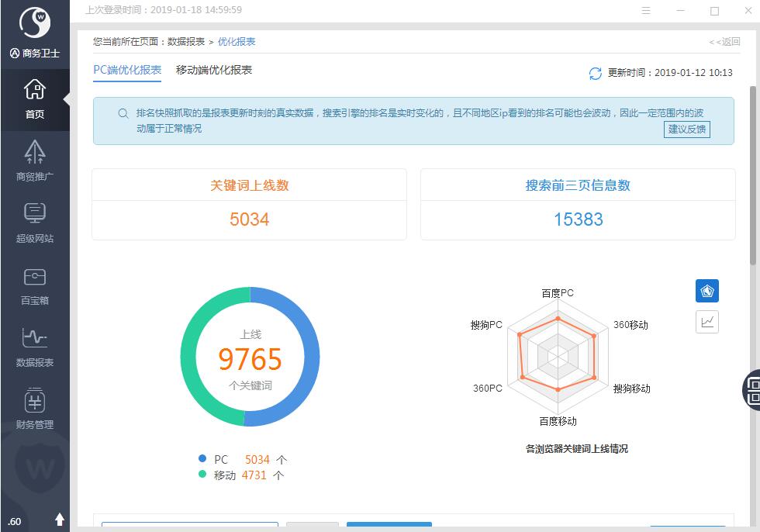This screenshot has width=760, height=532.
Task: Select the PC端优化报表 tab
Action: [127, 70]
